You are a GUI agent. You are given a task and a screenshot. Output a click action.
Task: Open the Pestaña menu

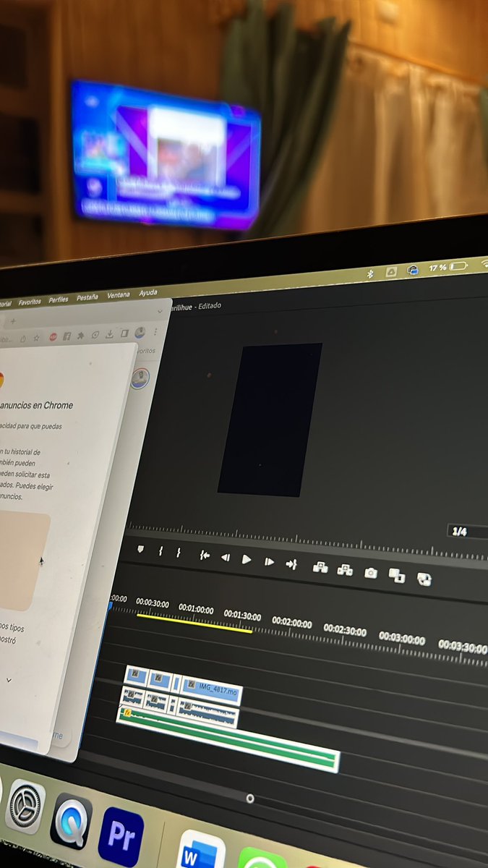tap(87, 297)
